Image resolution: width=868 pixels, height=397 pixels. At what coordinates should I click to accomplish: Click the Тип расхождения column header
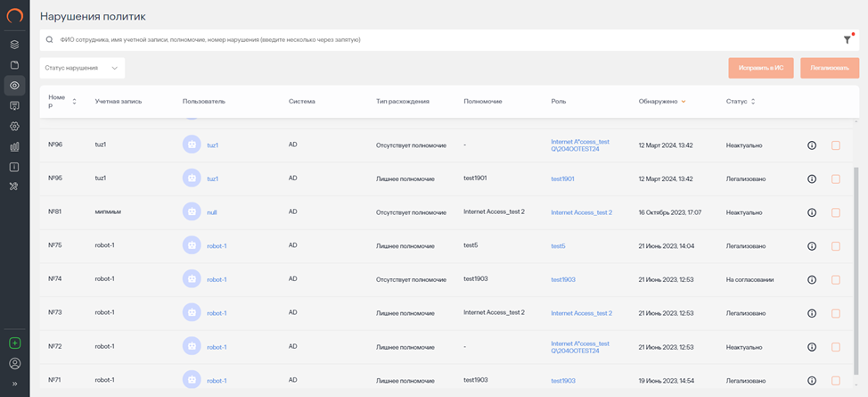(x=403, y=102)
